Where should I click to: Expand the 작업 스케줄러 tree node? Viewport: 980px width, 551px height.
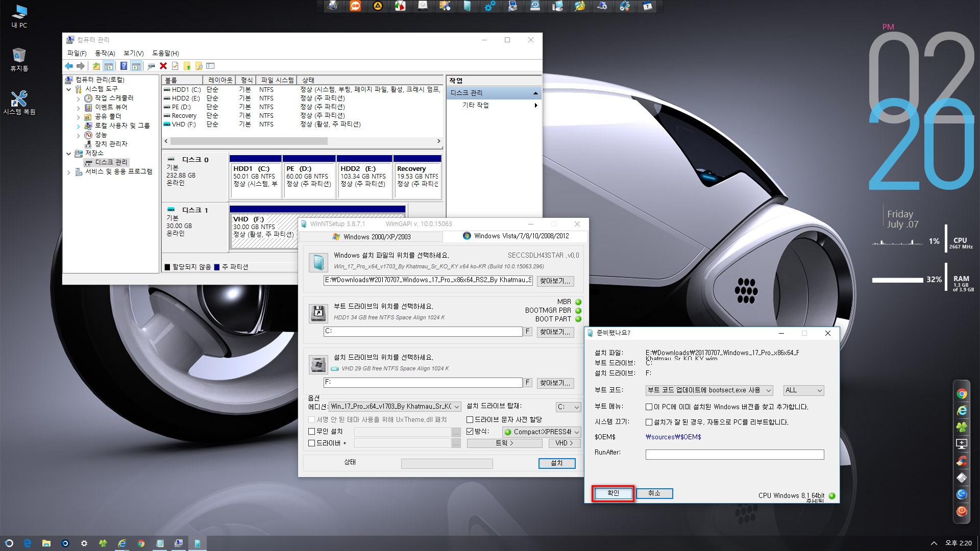(x=78, y=98)
